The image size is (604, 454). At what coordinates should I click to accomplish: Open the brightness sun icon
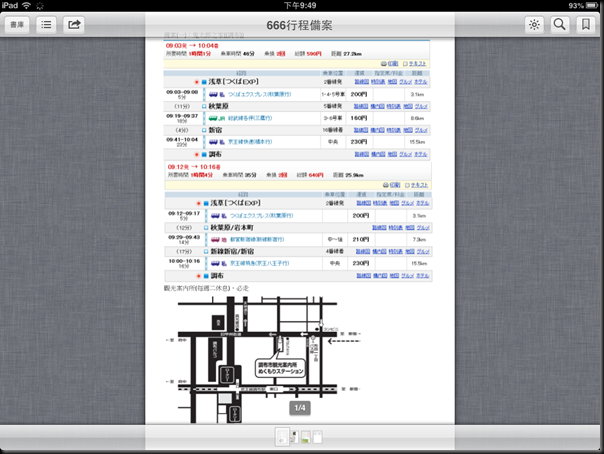click(534, 25)
